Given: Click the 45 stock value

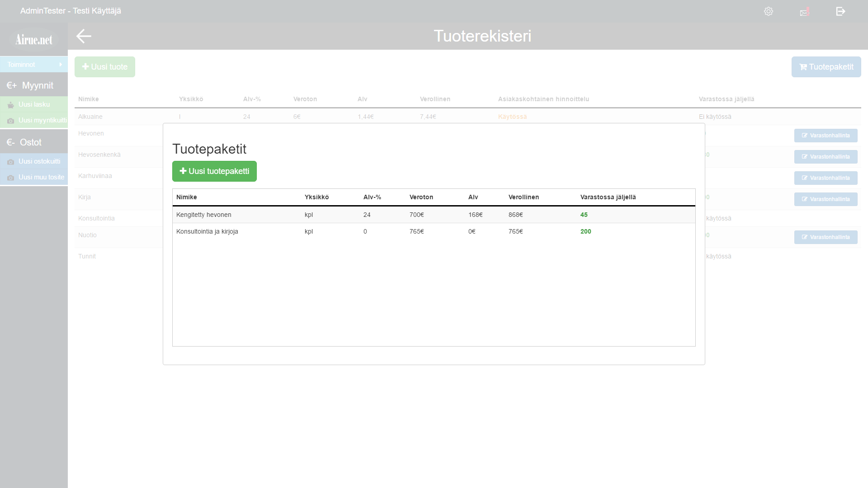Looking at the screenshot, I should tap(584, 215).
